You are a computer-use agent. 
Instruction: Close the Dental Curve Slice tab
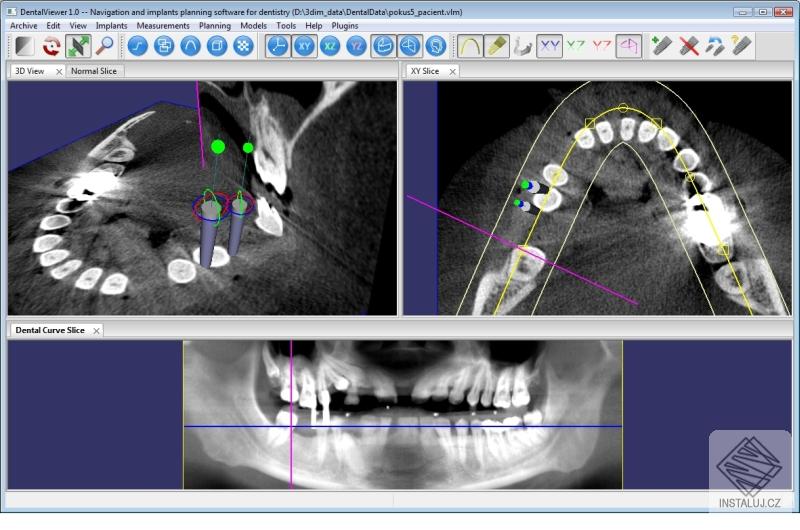click(x=96, y=331)
